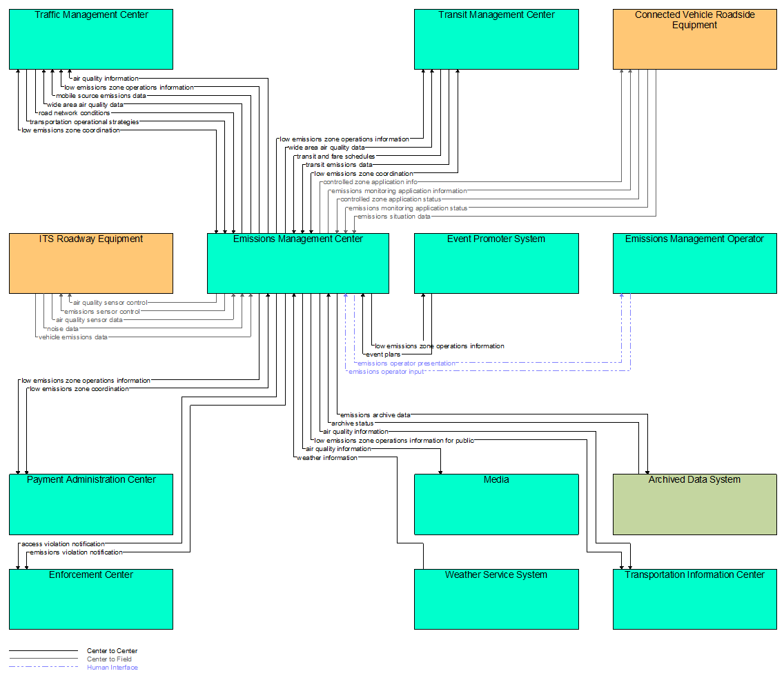Viewport: 784px width, 680px height.
Task: Click 'transportation operational strategies' label
Action: (x=84, y=122)
